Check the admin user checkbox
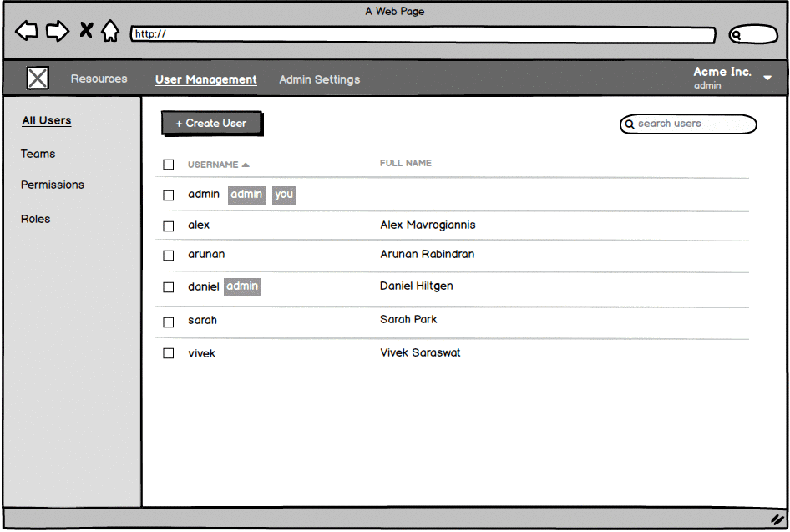The width and height of the screenshot is (790, 532). pyautogui.click(x=169, y=195)
